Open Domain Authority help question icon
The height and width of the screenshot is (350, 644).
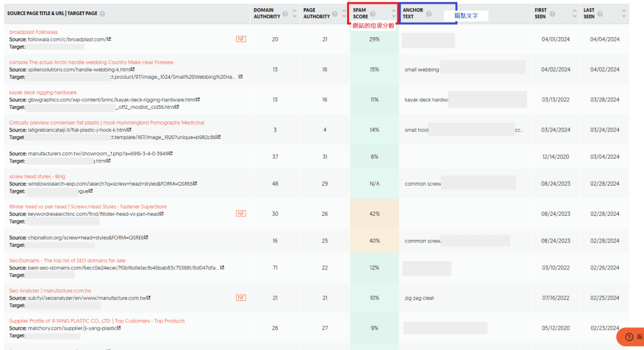click(x=285, y=14)
